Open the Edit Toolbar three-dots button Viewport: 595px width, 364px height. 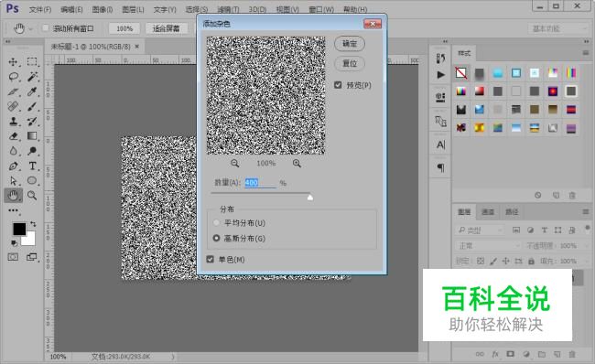14,210
